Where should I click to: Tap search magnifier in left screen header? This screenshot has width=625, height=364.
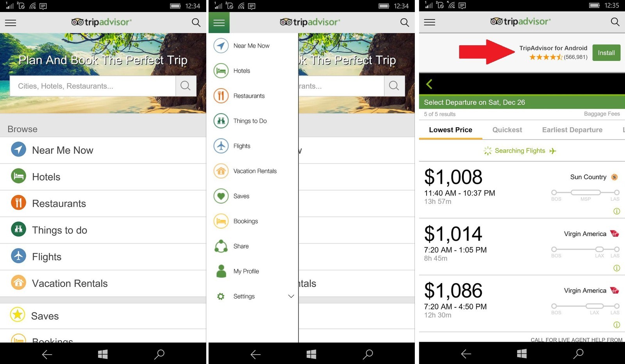click(196, 23)
